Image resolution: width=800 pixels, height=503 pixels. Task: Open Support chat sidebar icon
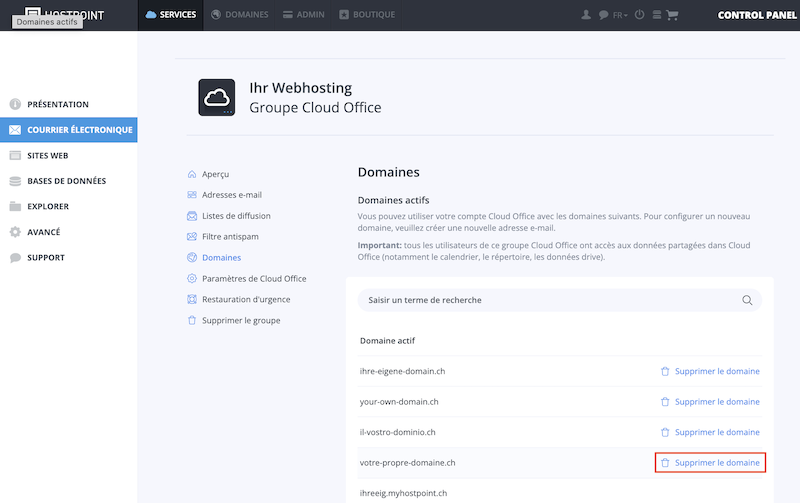point(15,258)
